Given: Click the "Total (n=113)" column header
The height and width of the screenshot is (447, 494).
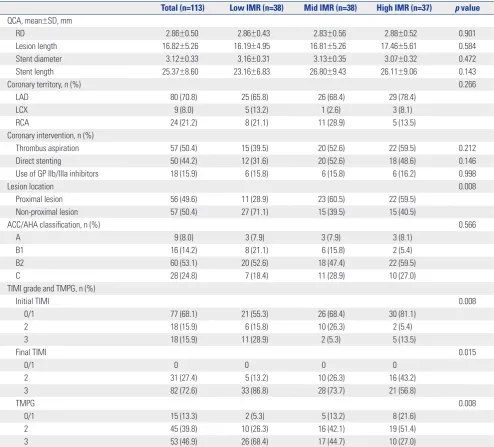Looking at the screenshot, I should coord(183,8).
